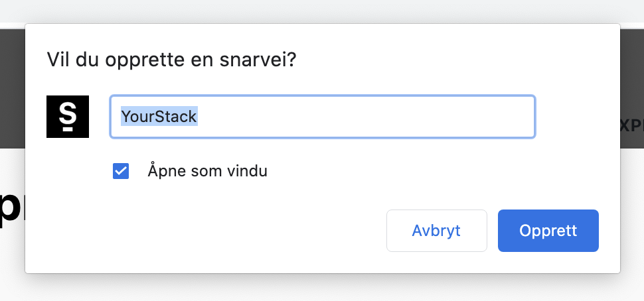Image resolution: width=644 pixels, height=301 pixels.
Task: Click the gray browser bar above the dialog
Action: coord(322,11)
